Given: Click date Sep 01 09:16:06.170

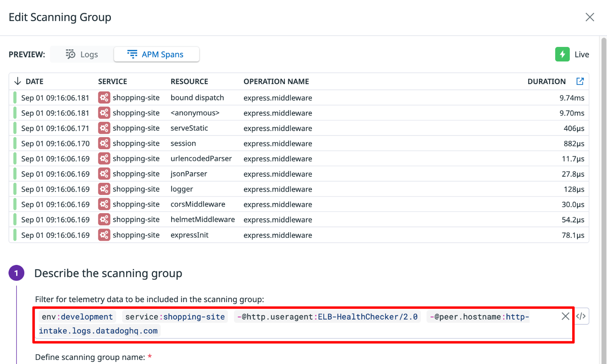Looking at the screenshot, I should (x=55, y=143).
